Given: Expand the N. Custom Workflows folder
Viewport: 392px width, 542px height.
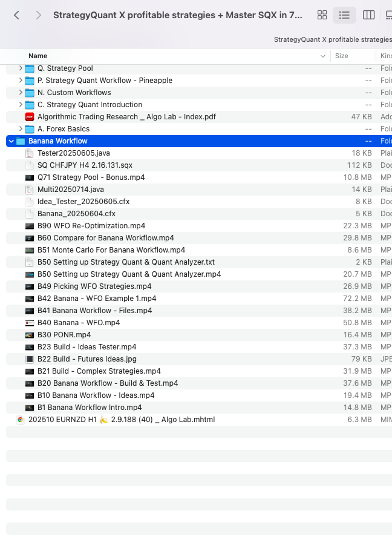Looking at the screenshot, I should [21, 93].
